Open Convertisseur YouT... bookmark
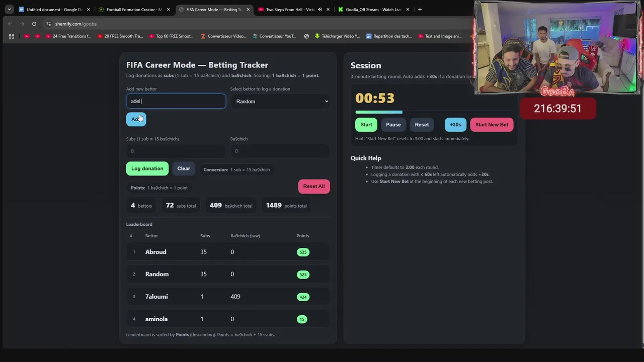This screenshot has width=644, height=362. tap(275, 36)
